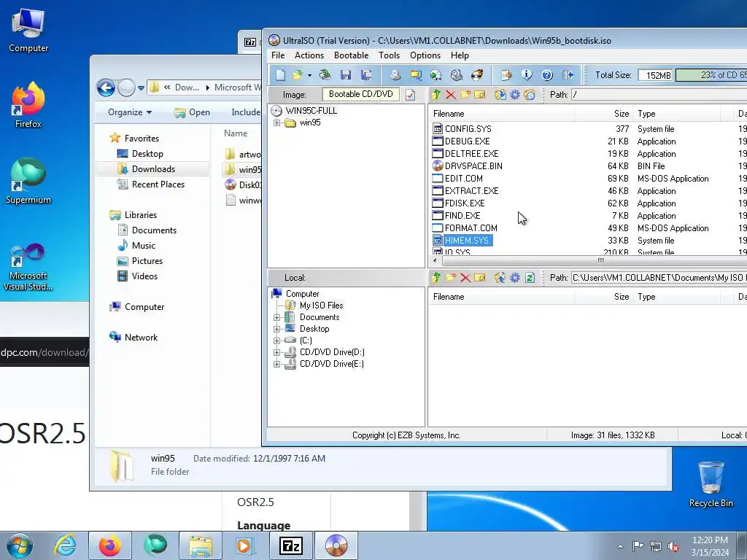Open the File menu in UltraISO
Screen dimensions: 747x560
coord(278,55)
